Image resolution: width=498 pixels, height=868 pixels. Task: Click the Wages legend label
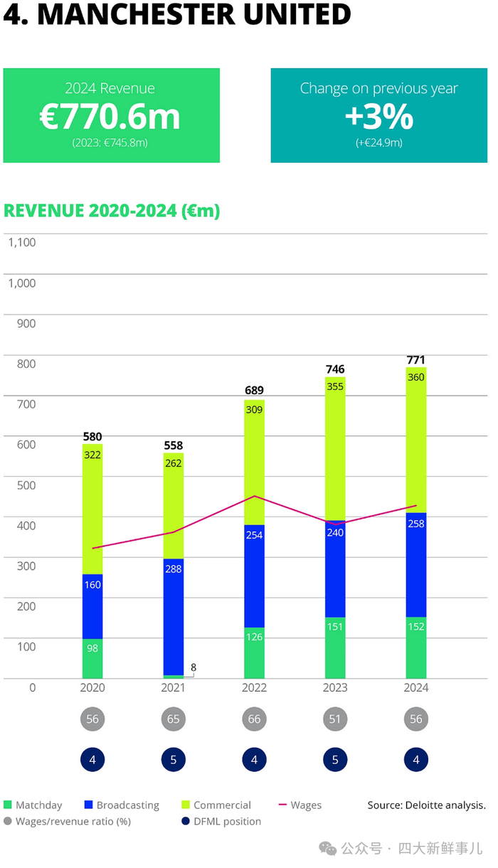(306, 805)
